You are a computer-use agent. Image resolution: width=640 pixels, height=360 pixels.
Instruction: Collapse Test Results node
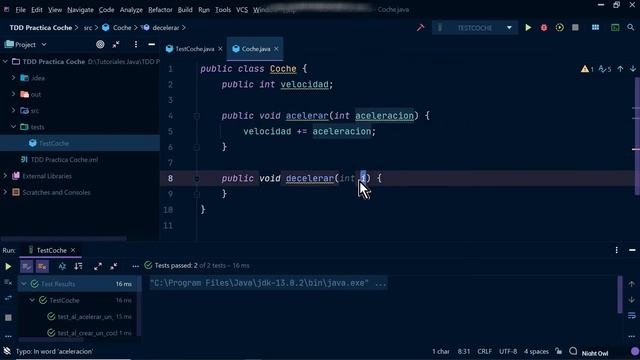point(24,284)
